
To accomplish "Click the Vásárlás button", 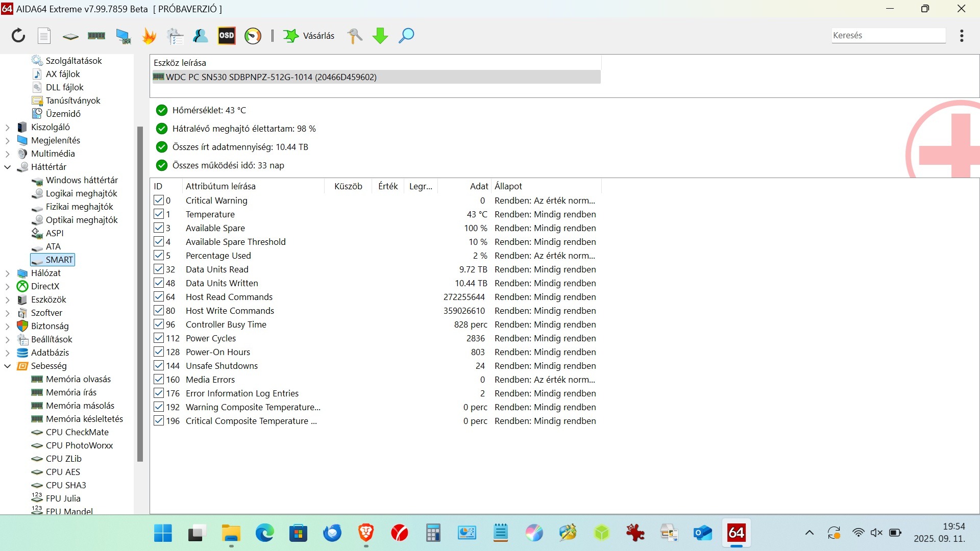I will pyautogui.click(x=309, y=36).
